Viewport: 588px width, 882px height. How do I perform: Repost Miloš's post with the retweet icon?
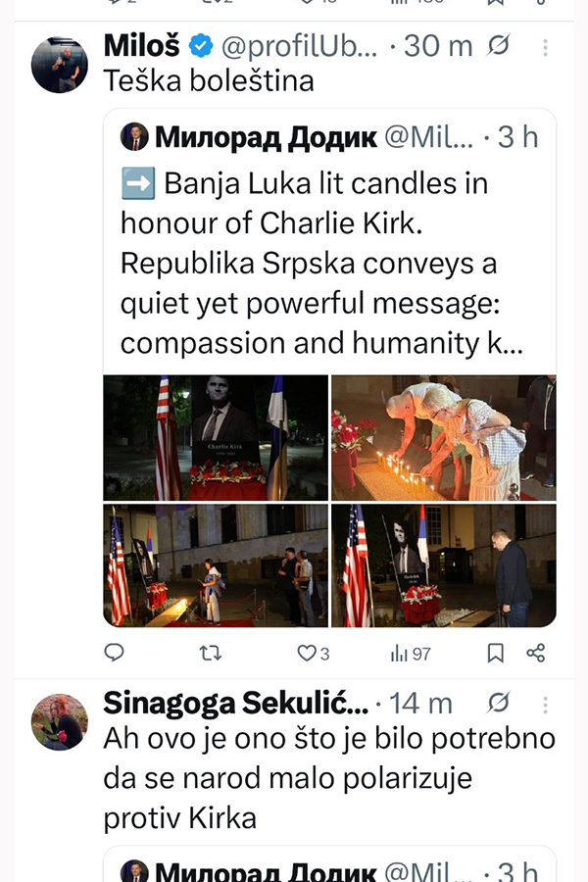pyautogui.click(x=211, y=653)
